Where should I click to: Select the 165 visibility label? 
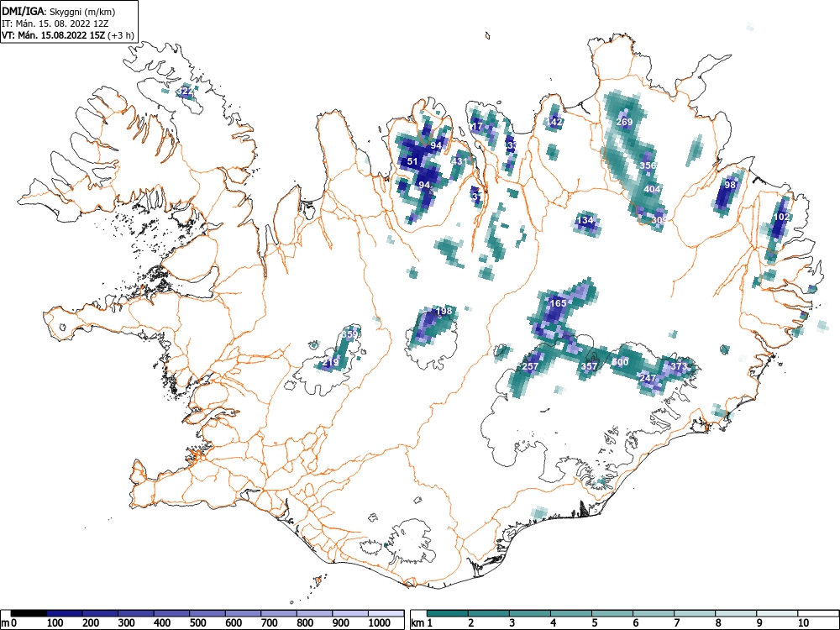point(558,303)
